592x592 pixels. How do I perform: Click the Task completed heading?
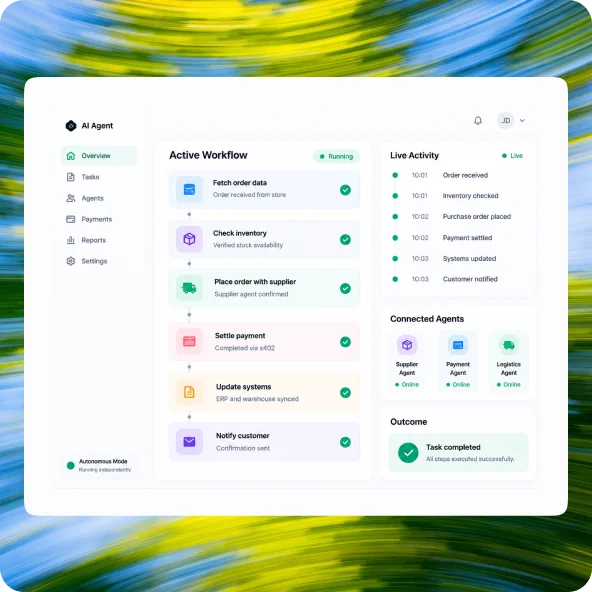click(453, 447)
